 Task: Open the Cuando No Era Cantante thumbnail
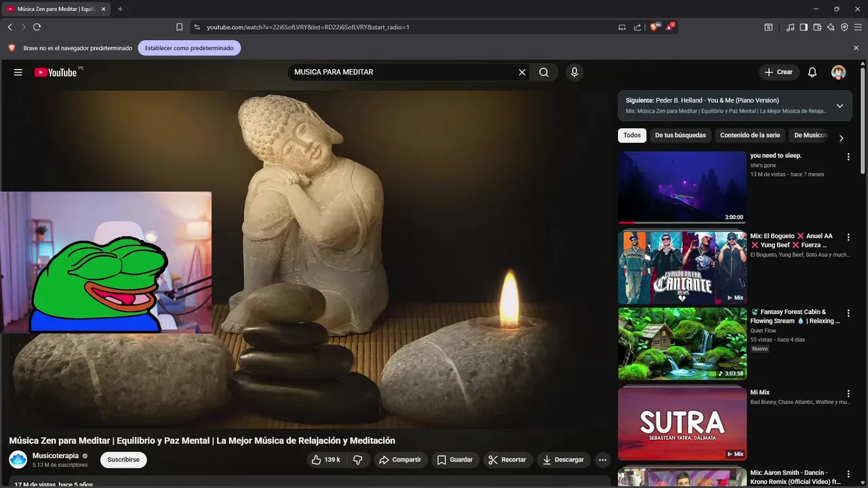pyautogui.click(x=682, y=268)
